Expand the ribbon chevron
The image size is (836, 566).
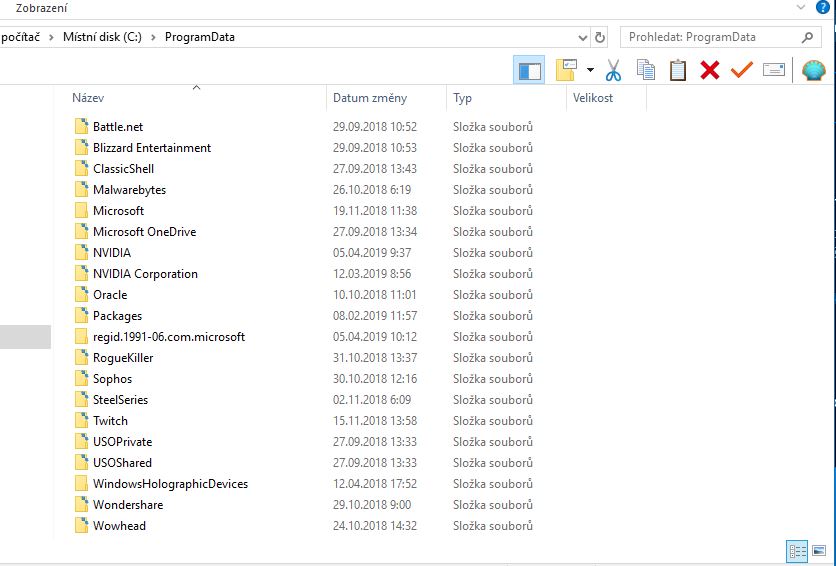point(801,7)
